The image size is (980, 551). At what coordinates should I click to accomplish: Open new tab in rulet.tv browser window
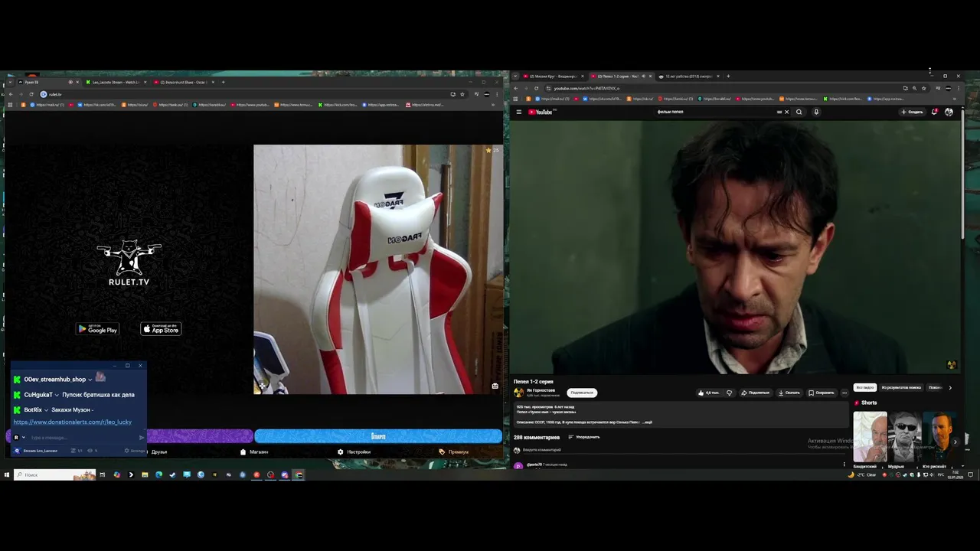click(224, 82)
